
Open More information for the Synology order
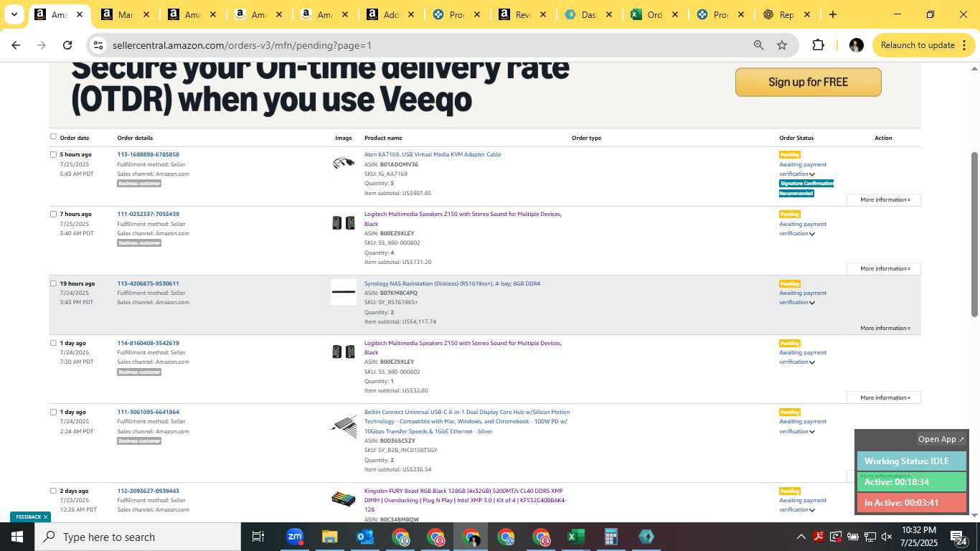click(884, 328)
